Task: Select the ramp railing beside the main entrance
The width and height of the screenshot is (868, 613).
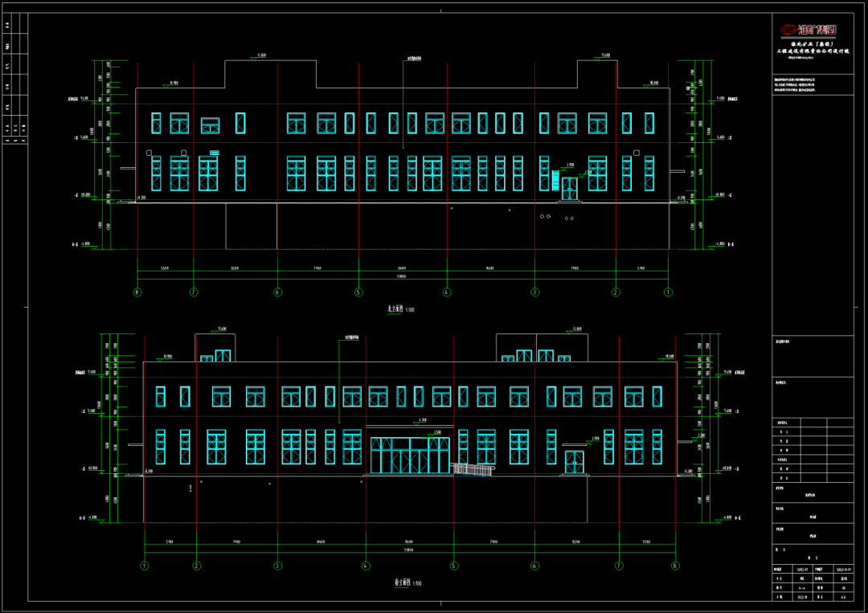Action: tap(473, 468)
